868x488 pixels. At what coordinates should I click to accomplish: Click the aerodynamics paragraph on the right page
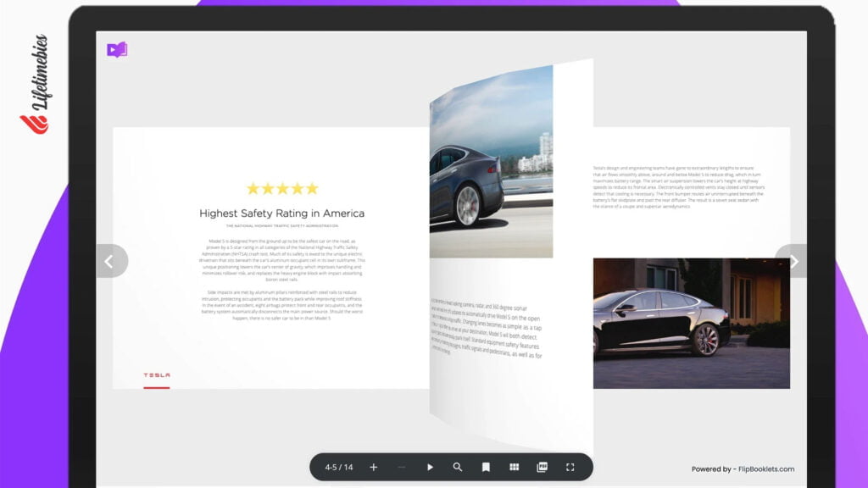(x=679, y=187)
